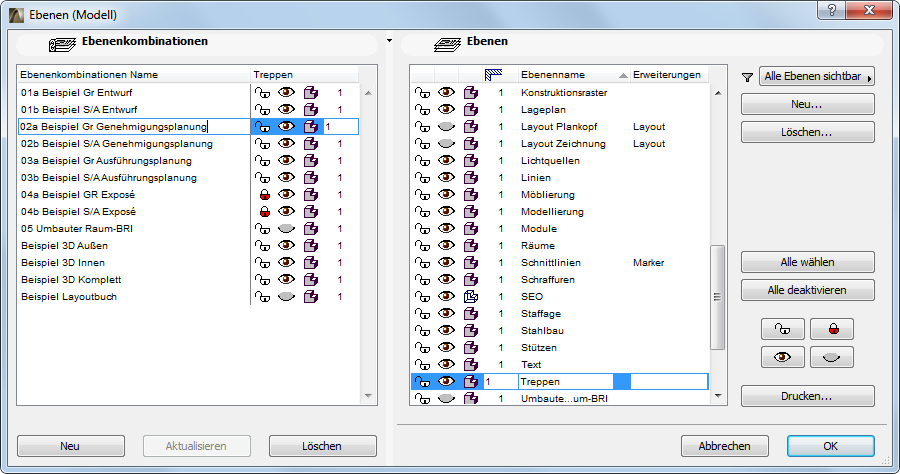Click wireframe icon in 03b Beispiel S/A Ausführungsplanung row
This screenshot has height=474, width=900.
click(x=311, y=177)
